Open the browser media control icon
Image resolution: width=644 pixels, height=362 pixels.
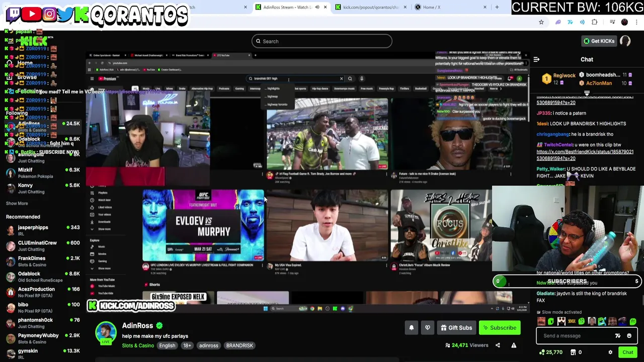coord(612,22)
